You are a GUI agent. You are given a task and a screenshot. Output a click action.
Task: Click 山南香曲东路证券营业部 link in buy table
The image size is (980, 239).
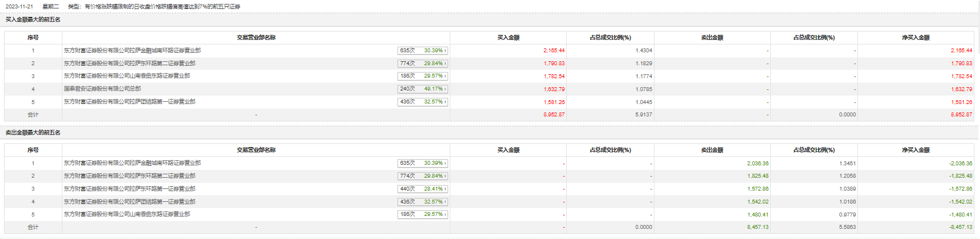point(127,76)
